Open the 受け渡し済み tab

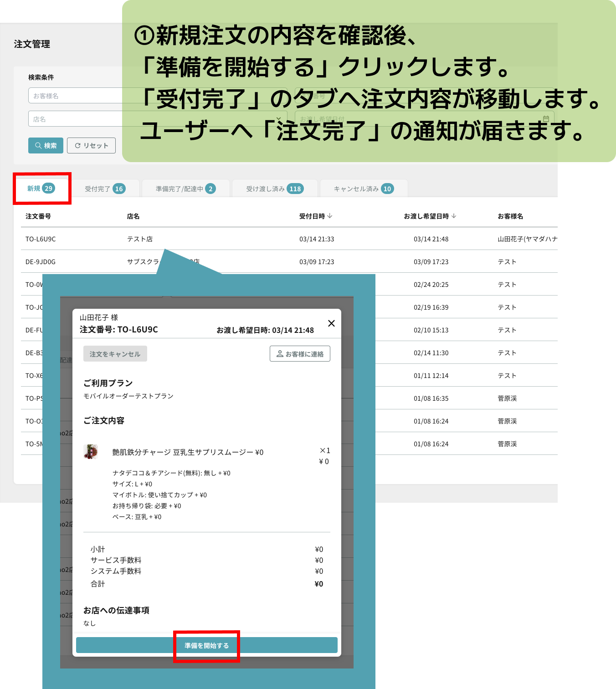(x=275, y=189)
